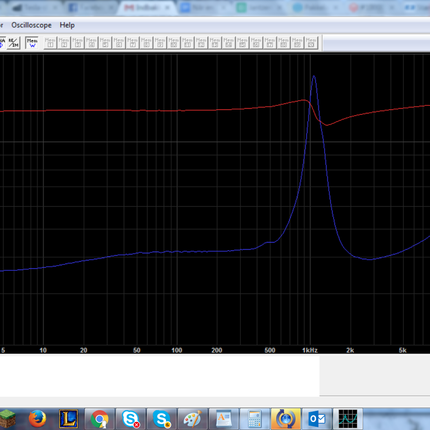This screenshot has width=430, height=430.
Task: Open the font document app in taskbar
Action: 223,418
